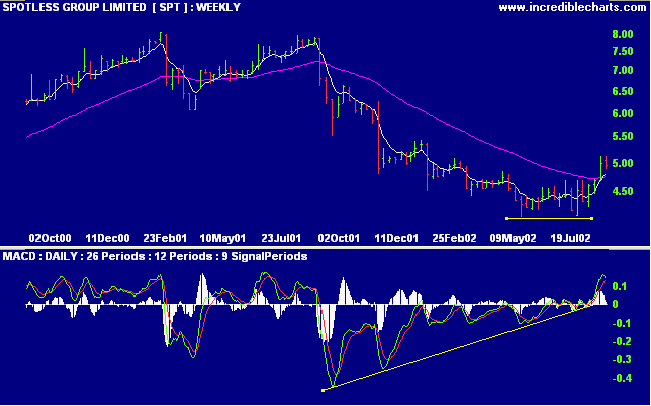Viewport: 651px width, 406px height.
Task: Click the -0.4 MACD axis label
Action: [621, 379]
